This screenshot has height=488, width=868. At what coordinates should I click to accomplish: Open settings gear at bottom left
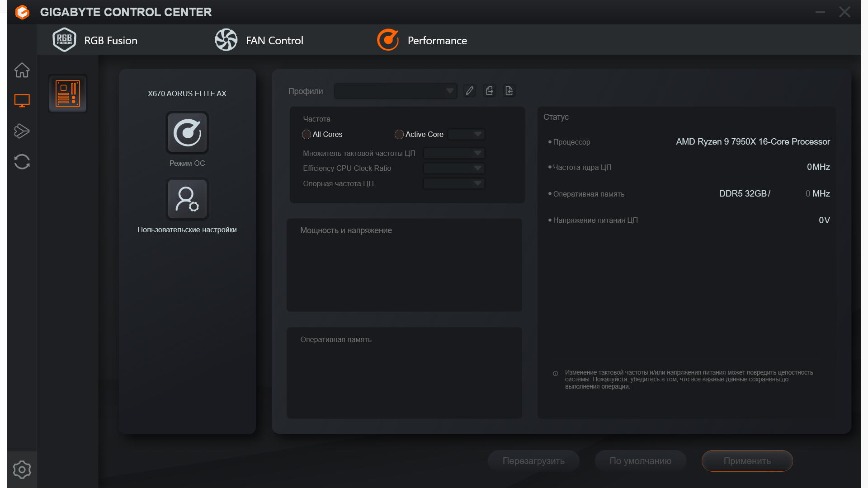point(22,469)
